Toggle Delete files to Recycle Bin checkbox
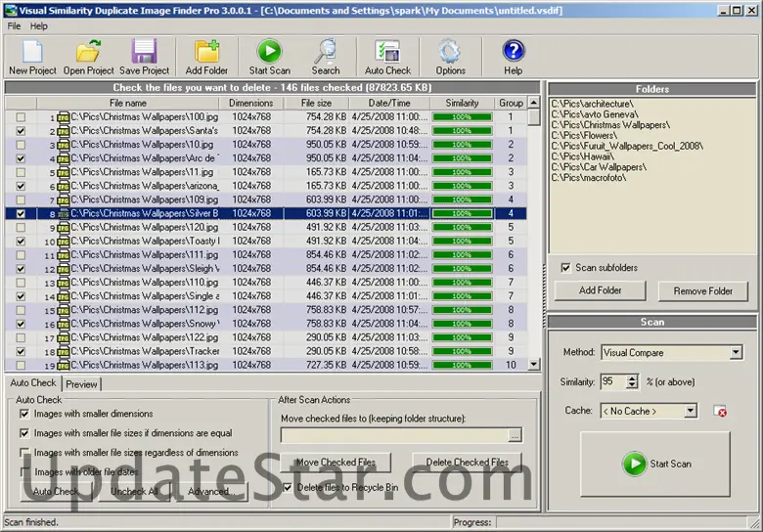Viewport: 763px width, 532px height. (287, 487)
